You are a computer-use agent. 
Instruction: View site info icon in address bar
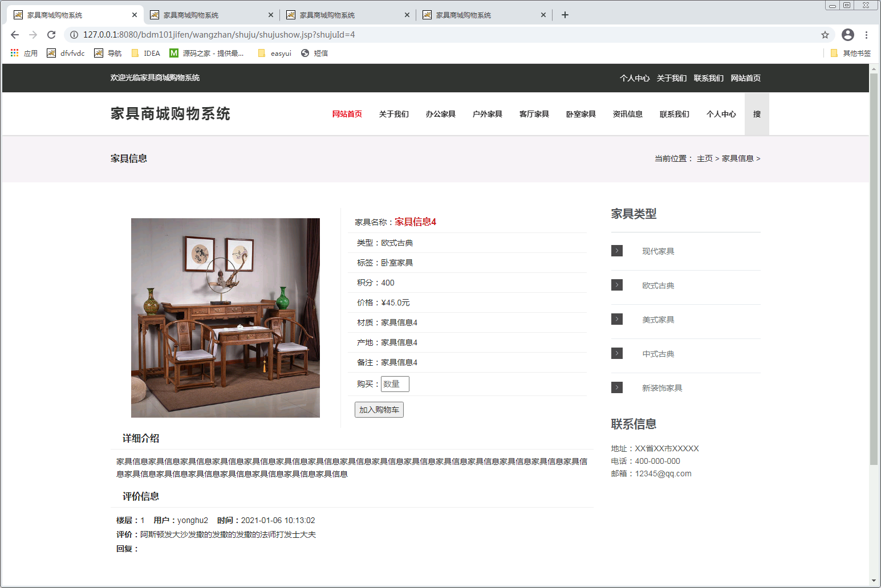point(74,35)
